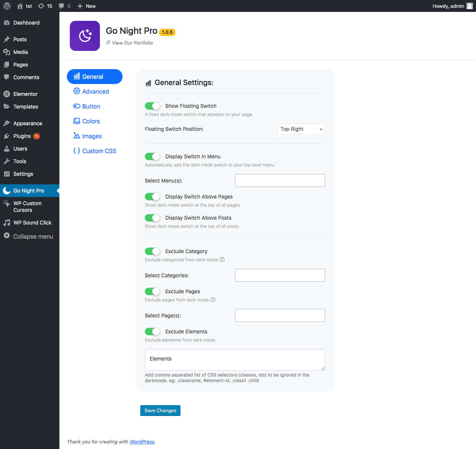Open the WordPress link in footer

142,442
